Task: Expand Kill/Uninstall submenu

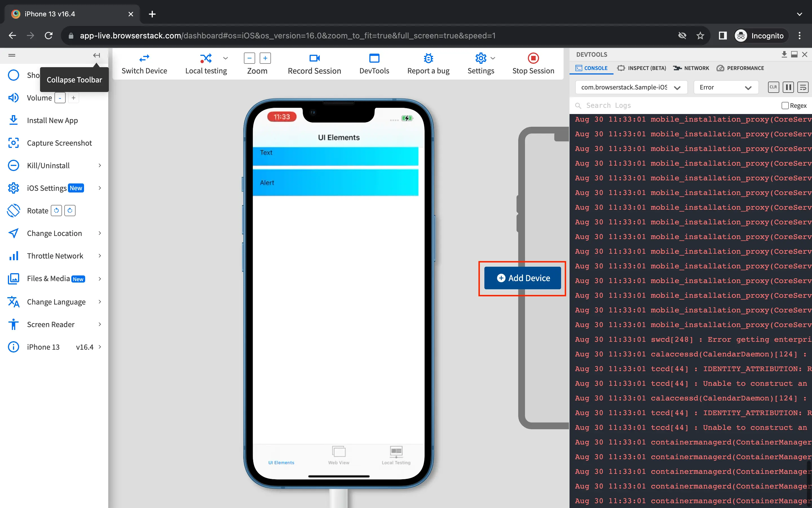Action: point(100,165)
